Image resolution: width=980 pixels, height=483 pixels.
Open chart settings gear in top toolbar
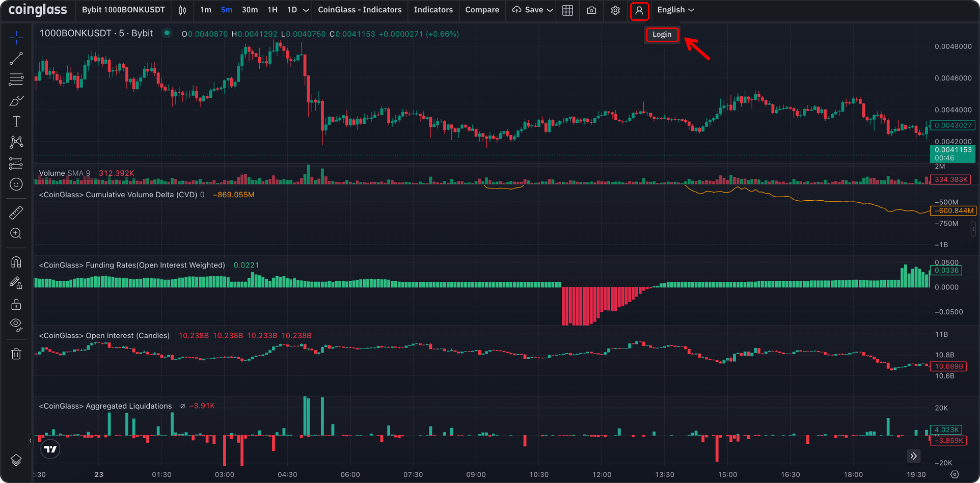coord(615,10)
